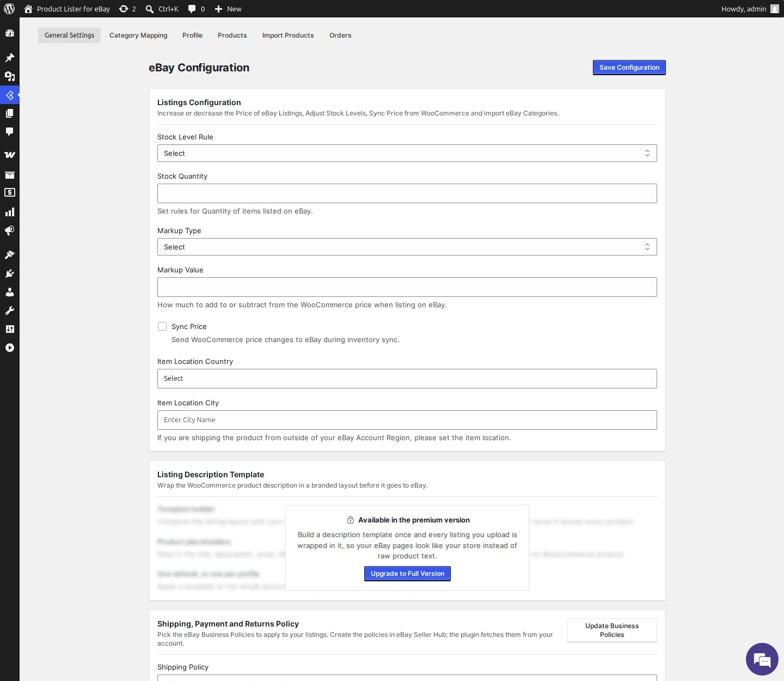Open WooCommerce icon in sidebar
Image resolution: width=784 pixels, height=681 pixels.
[10, 155]
